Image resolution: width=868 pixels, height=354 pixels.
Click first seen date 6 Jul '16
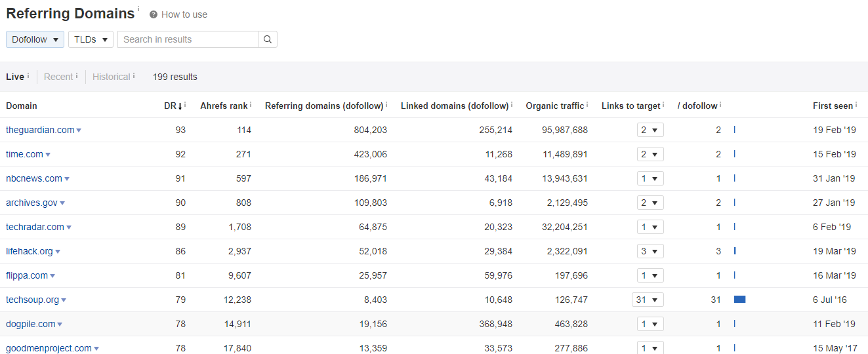click(x=830, y=300)
